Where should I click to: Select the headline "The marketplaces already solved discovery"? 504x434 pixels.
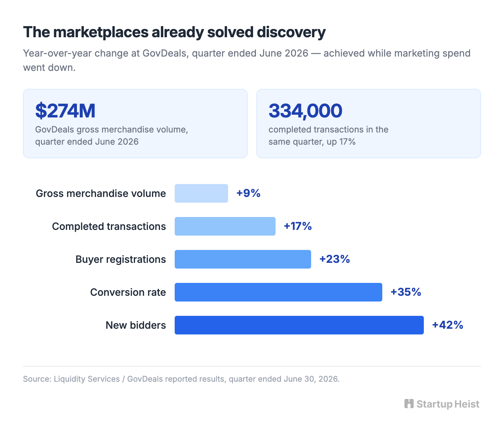pos(174,32)
